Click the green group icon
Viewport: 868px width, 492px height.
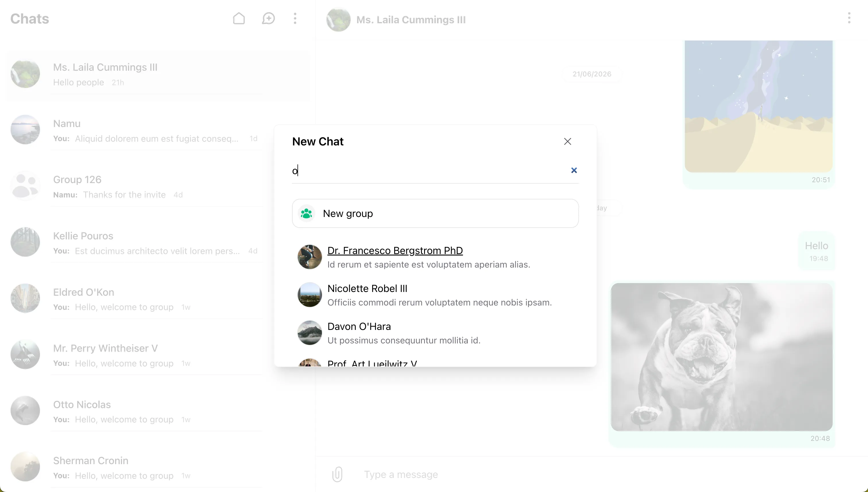(306, 213)
